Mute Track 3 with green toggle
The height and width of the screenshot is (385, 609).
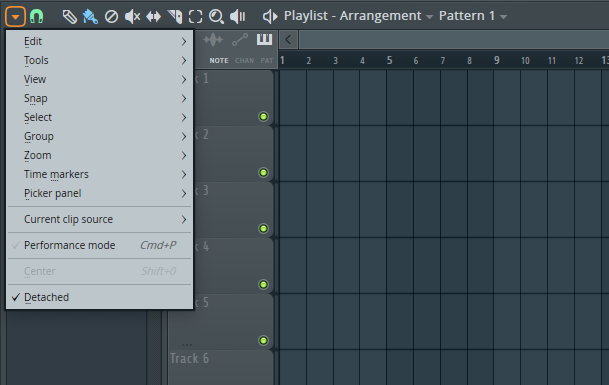[x=263, y=228]
